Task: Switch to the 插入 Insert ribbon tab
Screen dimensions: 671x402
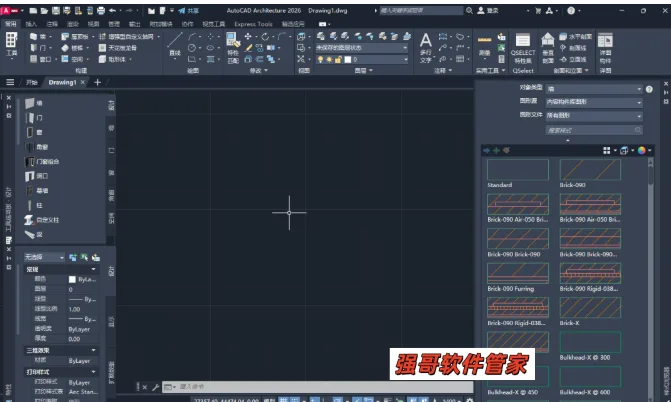Action: (x=31, y=24)
